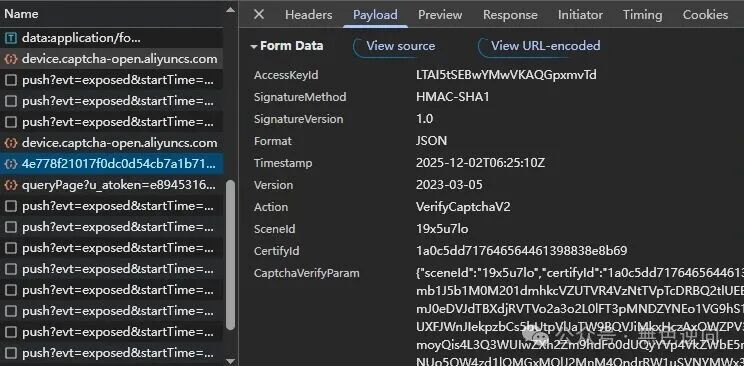This screenshot has height=366, width=744.
Task: Click View URL-encoded link
Action: click(x=545, y=46)
